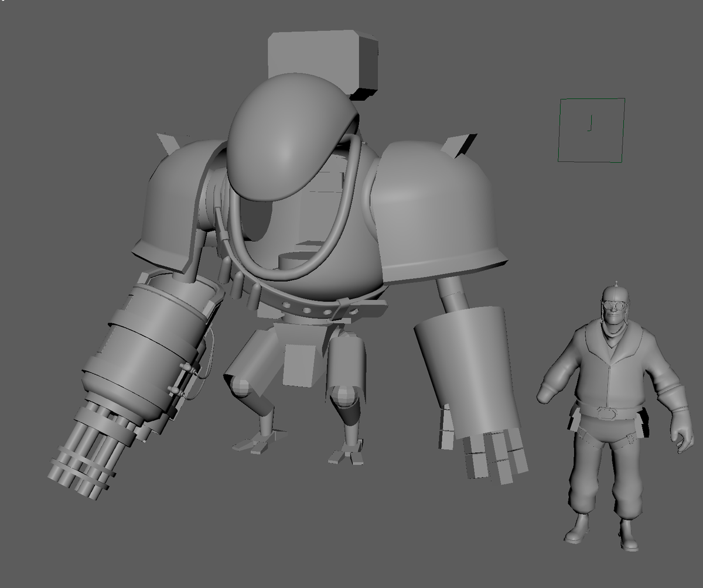Viewport: 703px width, 588px height.
Task: Select the goggled human character model
Action: [x=614, y=418]
